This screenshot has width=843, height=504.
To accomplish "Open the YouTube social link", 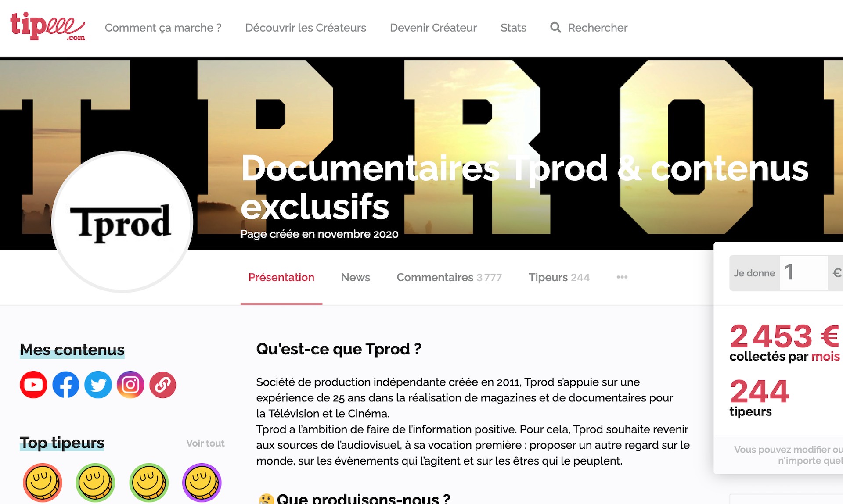I will [33, 385].
